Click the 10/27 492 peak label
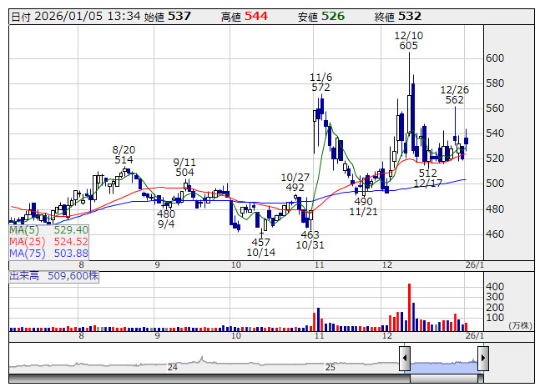545x392 pixels. [295, 183]
